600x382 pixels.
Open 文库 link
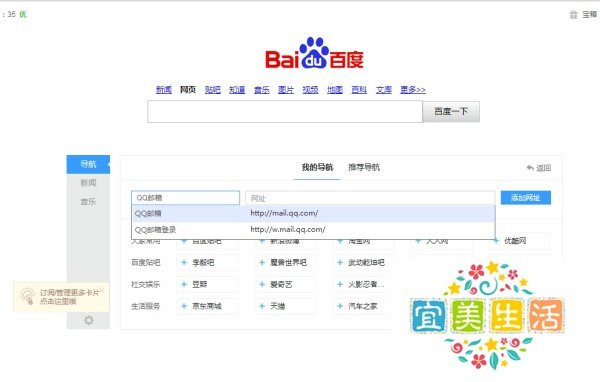tap(384, 90)
